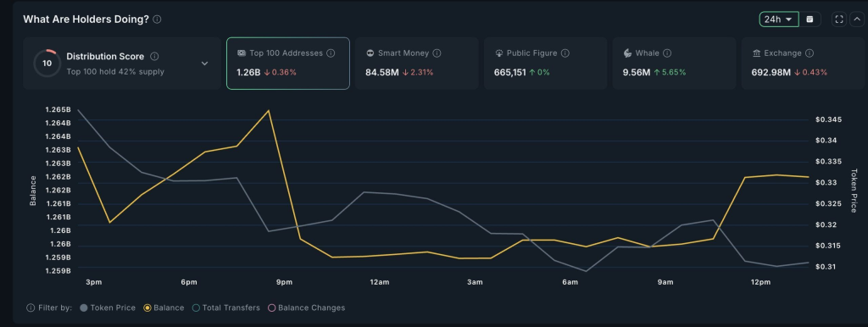The height and width of the screenshot is (327, 868).
Task: Collapse the holders panel with top-right chevron
Action: pos(857,19)
